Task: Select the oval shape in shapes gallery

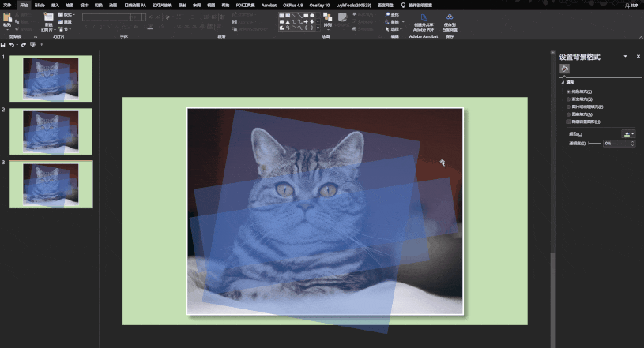Action: click(312, 16)
